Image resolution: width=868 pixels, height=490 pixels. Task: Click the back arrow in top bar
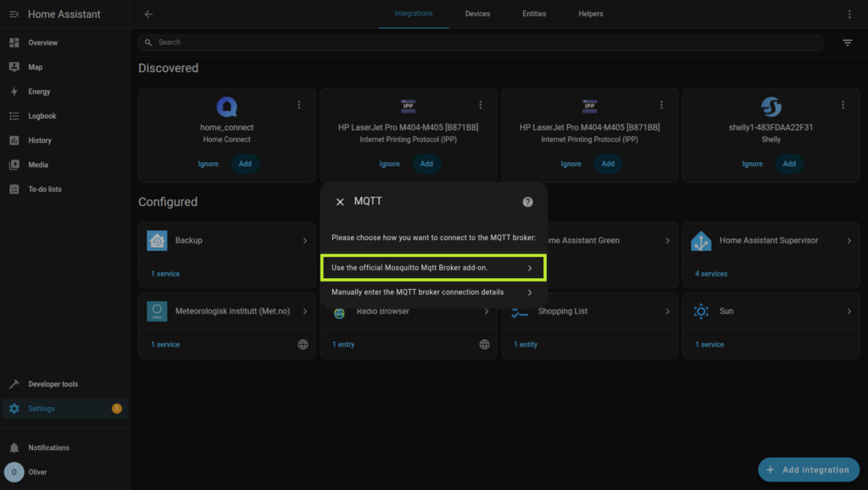click(x=148, y=14)
